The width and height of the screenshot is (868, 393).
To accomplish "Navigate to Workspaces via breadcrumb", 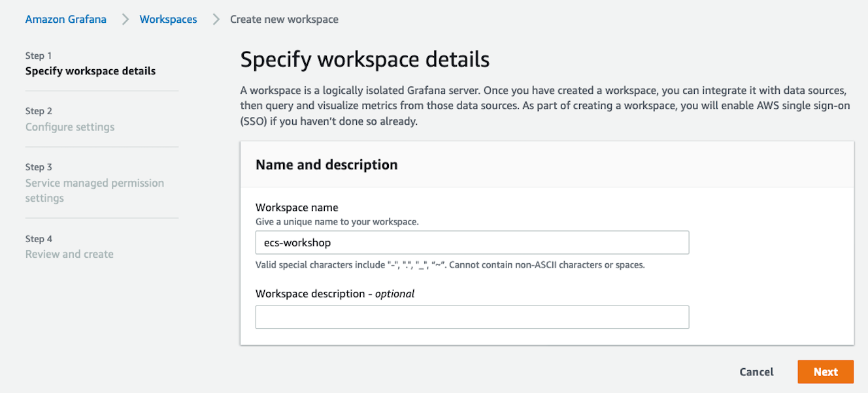I will click(167, 19).
